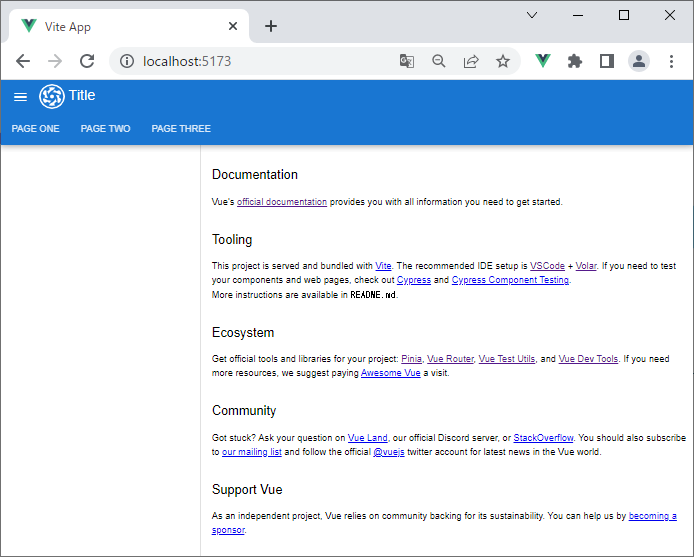
Task: Toggle the browser side panel
Action: 607,61
